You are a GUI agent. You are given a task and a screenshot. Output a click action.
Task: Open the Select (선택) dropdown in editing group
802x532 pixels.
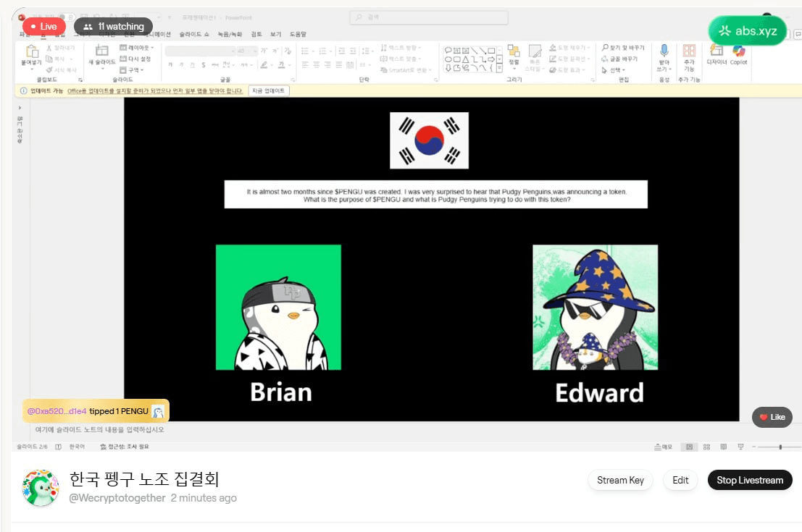(613, 70)
